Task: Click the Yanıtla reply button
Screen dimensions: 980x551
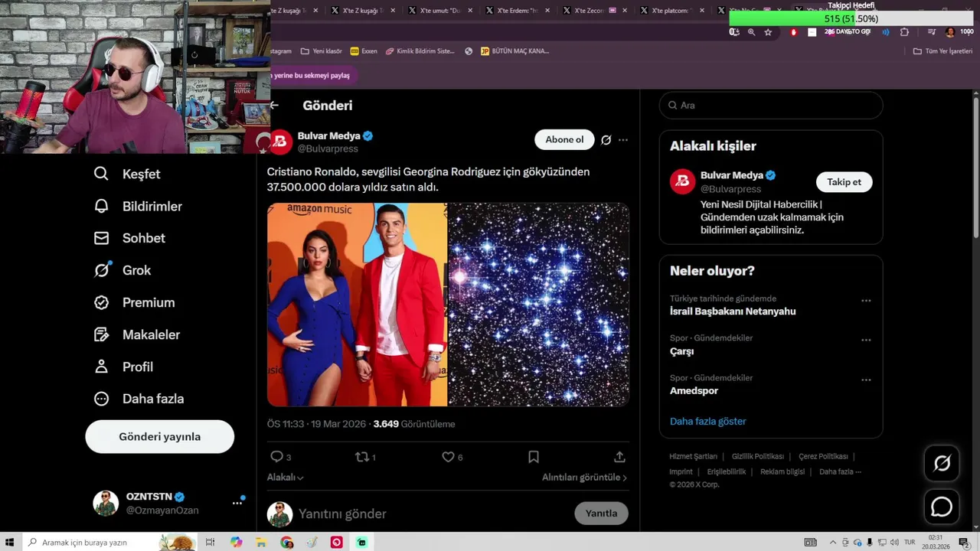Action: [601, 514]
